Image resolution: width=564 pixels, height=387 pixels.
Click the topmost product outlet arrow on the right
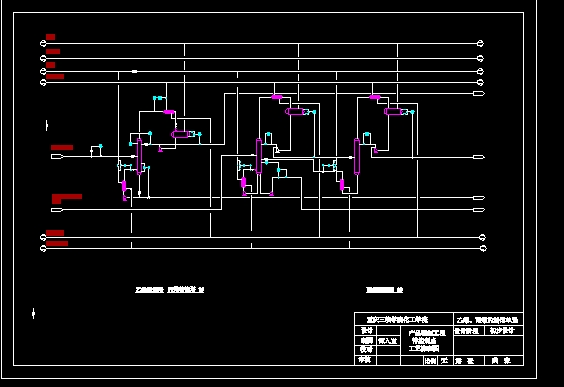(x=479, y=94)
